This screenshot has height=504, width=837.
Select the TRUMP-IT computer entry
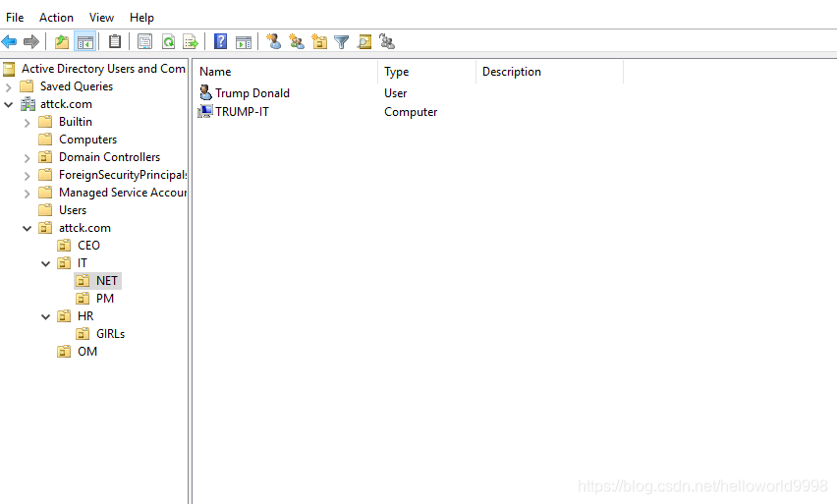pyautogui.click(x=242, y=112)
